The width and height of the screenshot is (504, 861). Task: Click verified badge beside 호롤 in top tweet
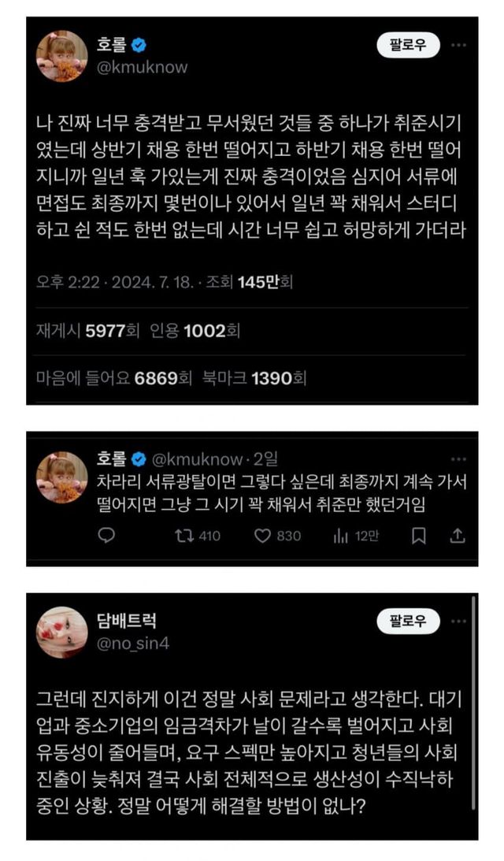point(139,46)
